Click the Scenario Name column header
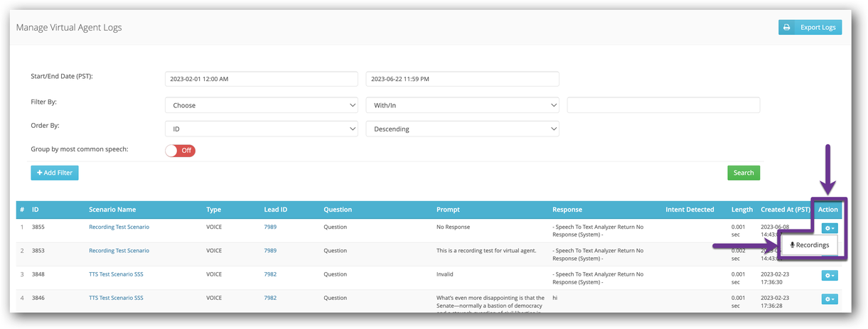This screenshot has width=868, height=329. point(112,210)
